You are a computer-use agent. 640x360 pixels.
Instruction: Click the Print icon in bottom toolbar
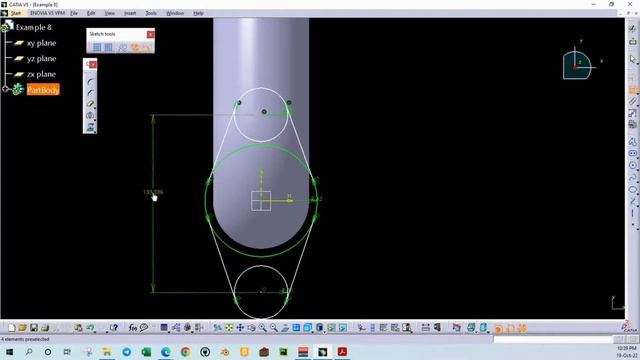45,328
